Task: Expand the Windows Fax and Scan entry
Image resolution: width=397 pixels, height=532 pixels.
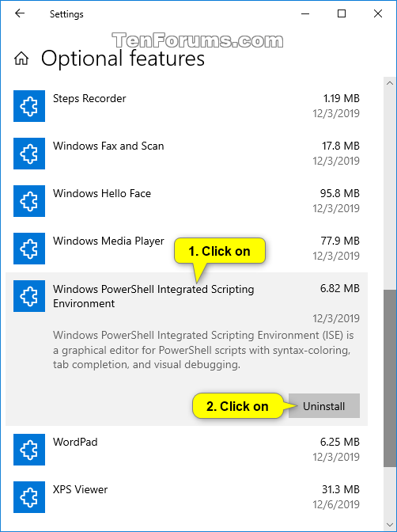Action: point(187,154)
